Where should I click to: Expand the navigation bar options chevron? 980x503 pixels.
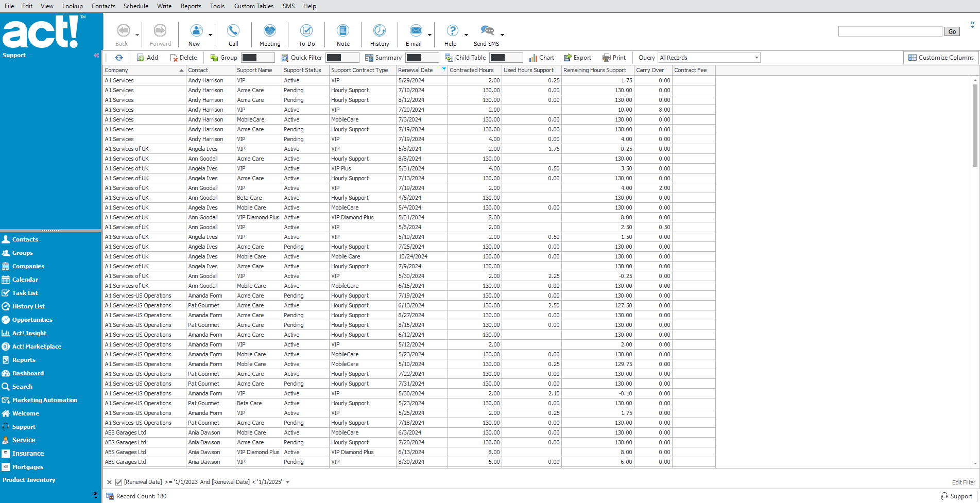click(x=95, y=495)
